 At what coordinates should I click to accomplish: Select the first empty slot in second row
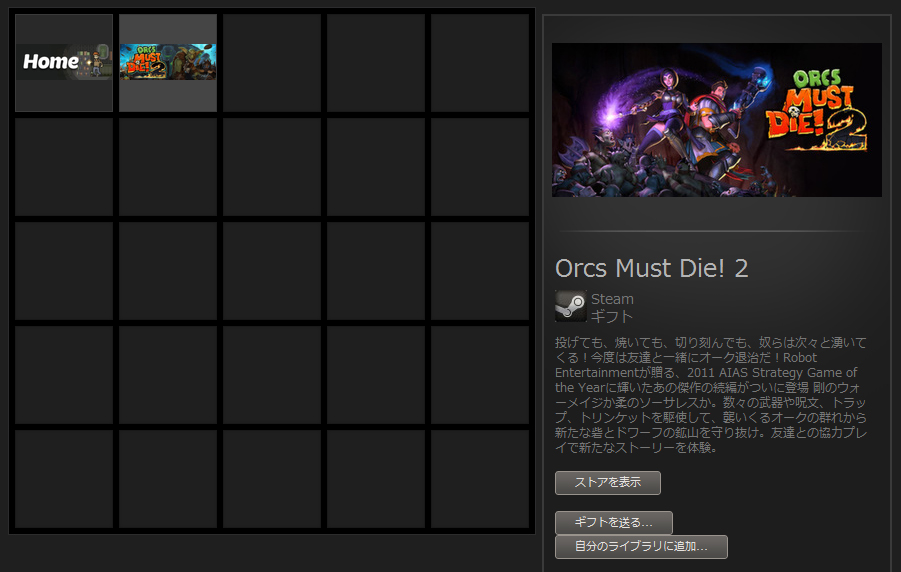[x=64, y=167]
